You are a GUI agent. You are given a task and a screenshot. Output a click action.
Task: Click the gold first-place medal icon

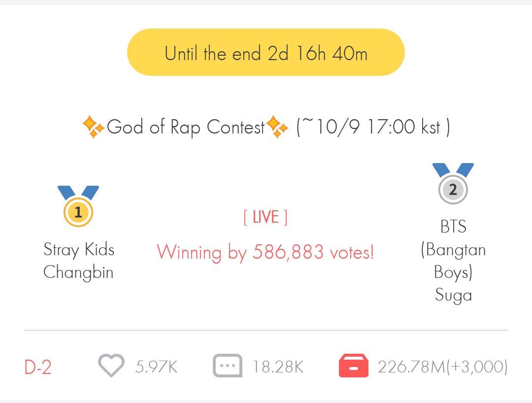point(78,207)
